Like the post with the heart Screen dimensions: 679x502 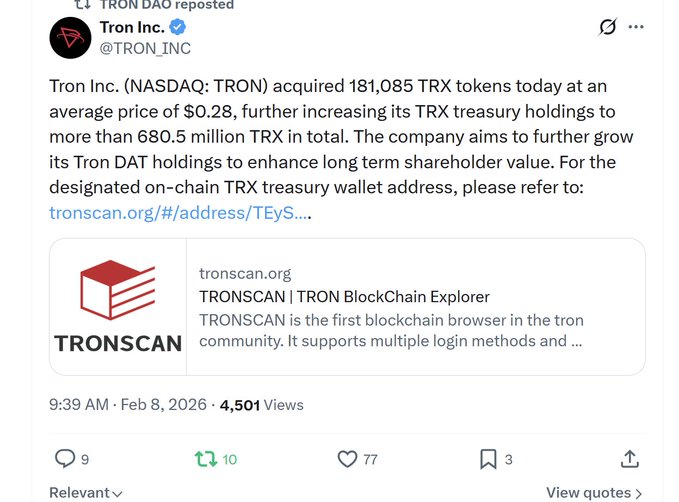347,459
